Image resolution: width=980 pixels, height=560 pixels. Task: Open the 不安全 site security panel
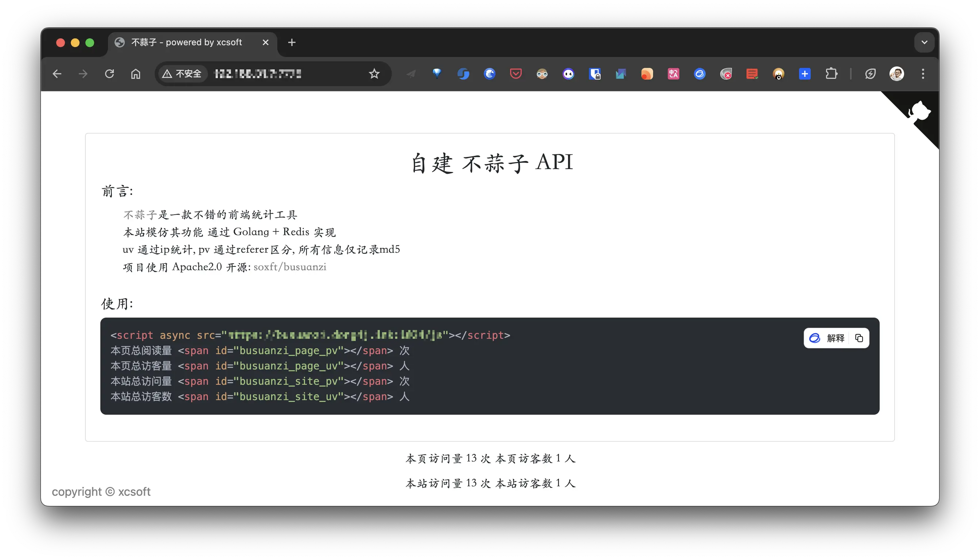click(x=182, y=73)
